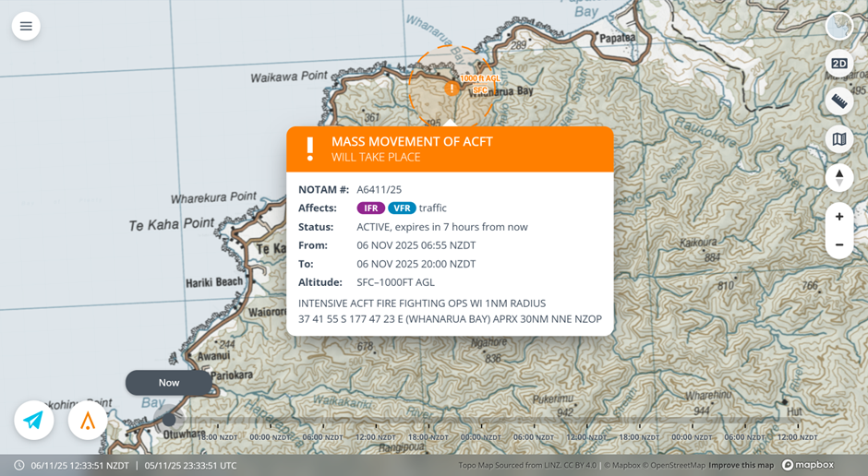Open the map layers selector
Screen dimensions: 868x476
click(x=839, y=138)
